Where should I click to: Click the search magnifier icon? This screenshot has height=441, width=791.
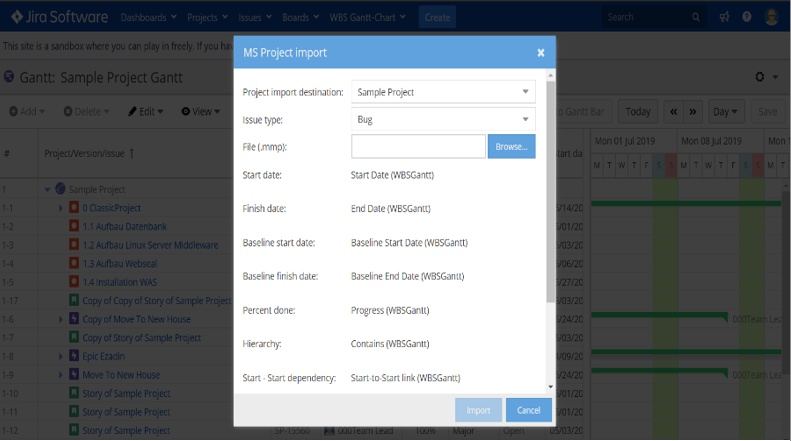click(696, 17)
